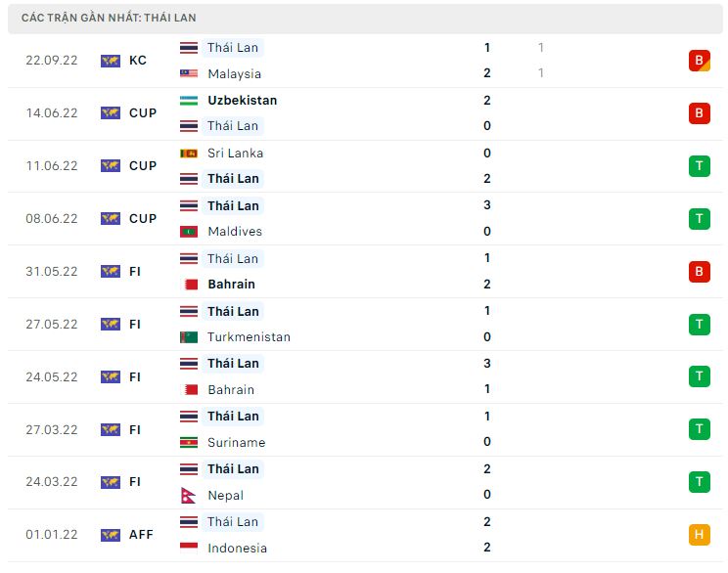The width and height of the screenshot is (728, 573).
Task: Open the Turkmenistan team link
Action: pos(249,337)
